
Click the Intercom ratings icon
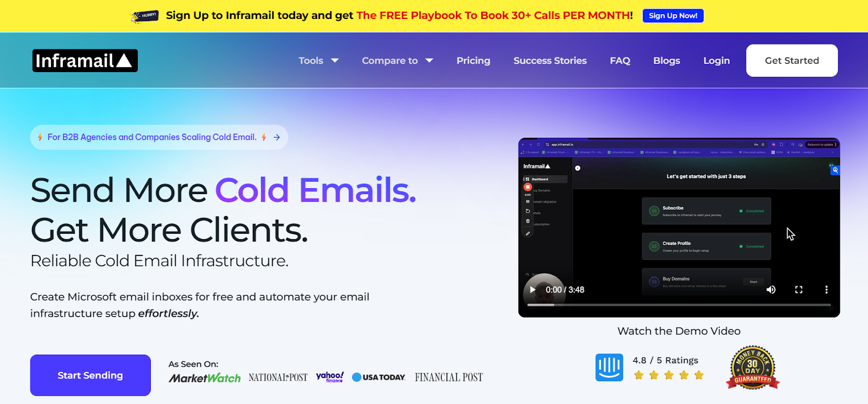point(609,368)
